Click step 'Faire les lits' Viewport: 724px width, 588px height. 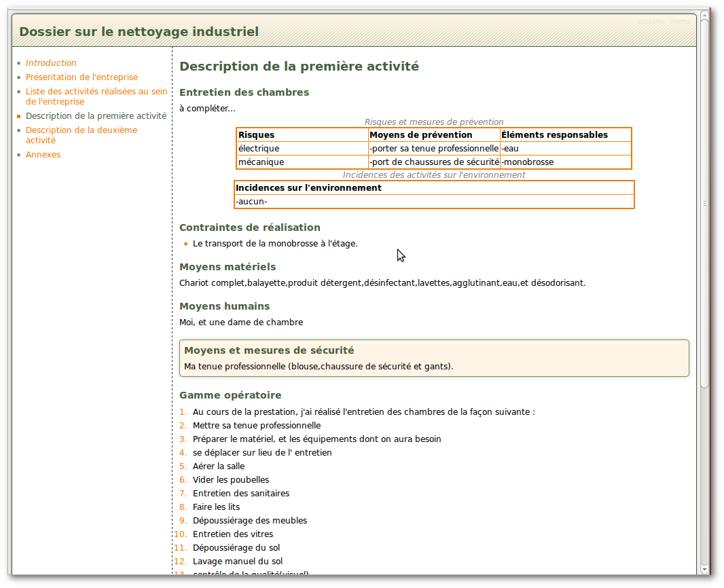(x=217, y=507)
